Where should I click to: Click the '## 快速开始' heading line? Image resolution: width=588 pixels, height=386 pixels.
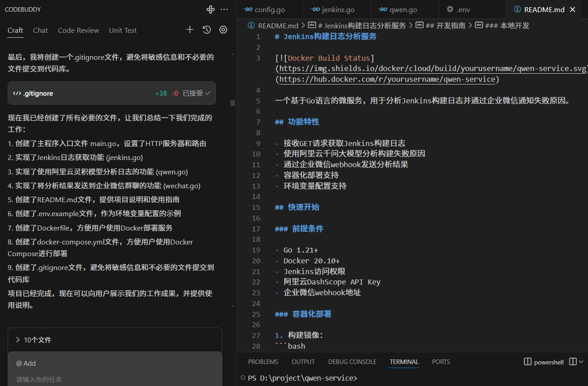click(297, 207)
